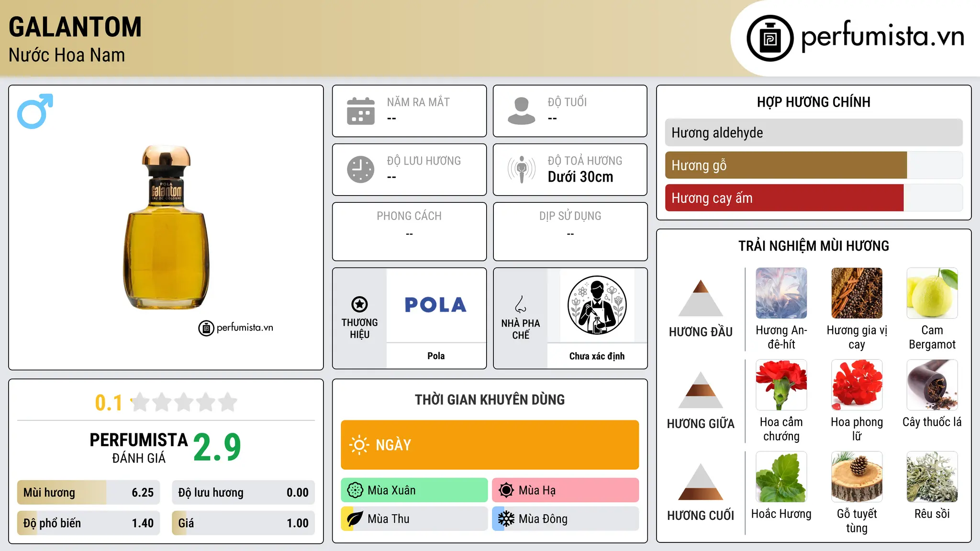Open the Hoắc Hương note image
This screenshot has height=551, width=980.
[x=781, y=477]
